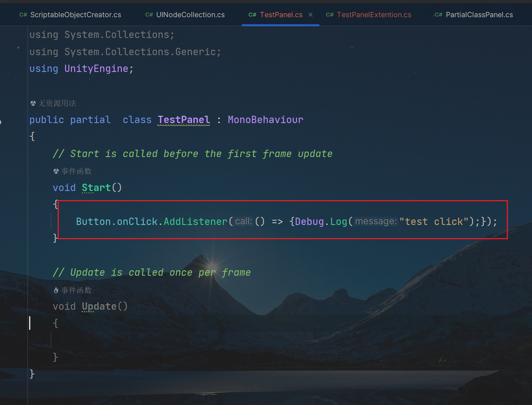Click the Debug class reference

tap(309, 222)
